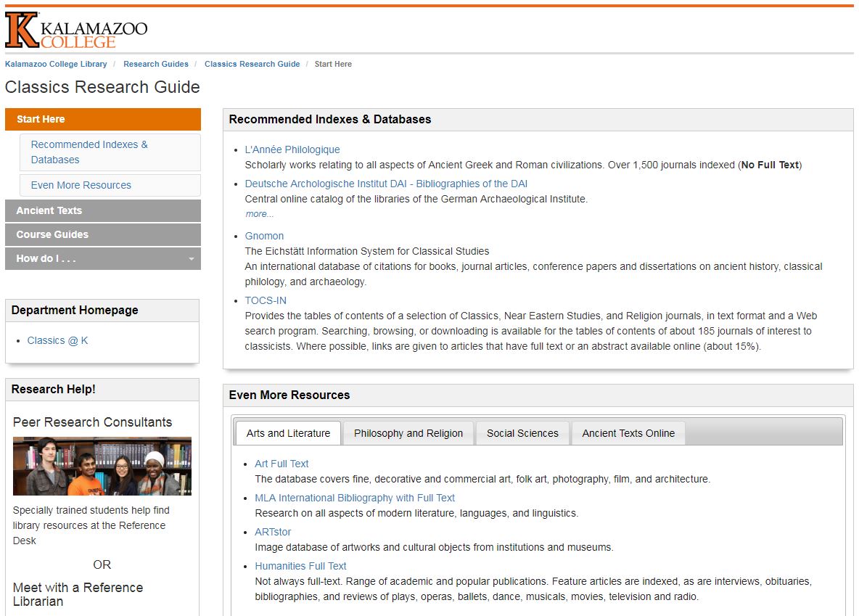Switch to the Social Sciences tab
The height and width of the screenshot is (616, 859).
point(522,433)
